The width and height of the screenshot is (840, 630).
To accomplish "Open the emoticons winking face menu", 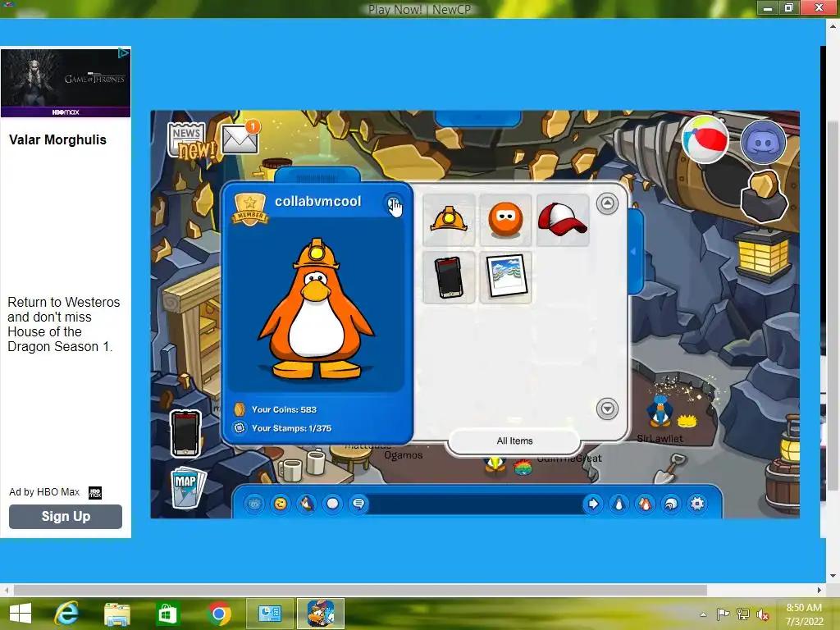I will point(281,504).
